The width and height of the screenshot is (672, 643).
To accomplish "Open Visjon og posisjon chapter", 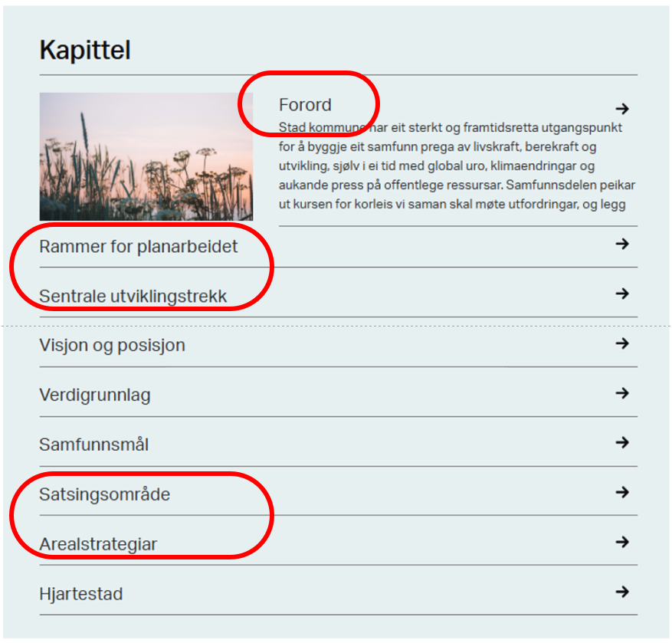I will [x=112, y=346].
